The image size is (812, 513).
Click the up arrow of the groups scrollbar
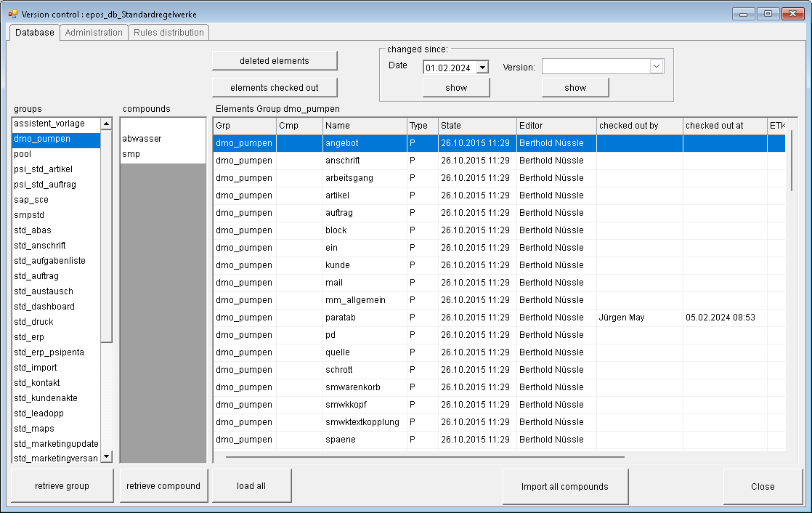point(106,124)
